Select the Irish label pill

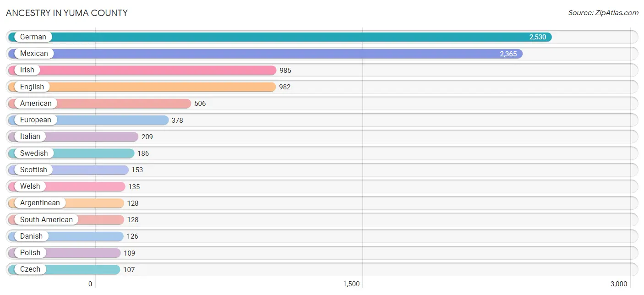click(x=27, y=70)
